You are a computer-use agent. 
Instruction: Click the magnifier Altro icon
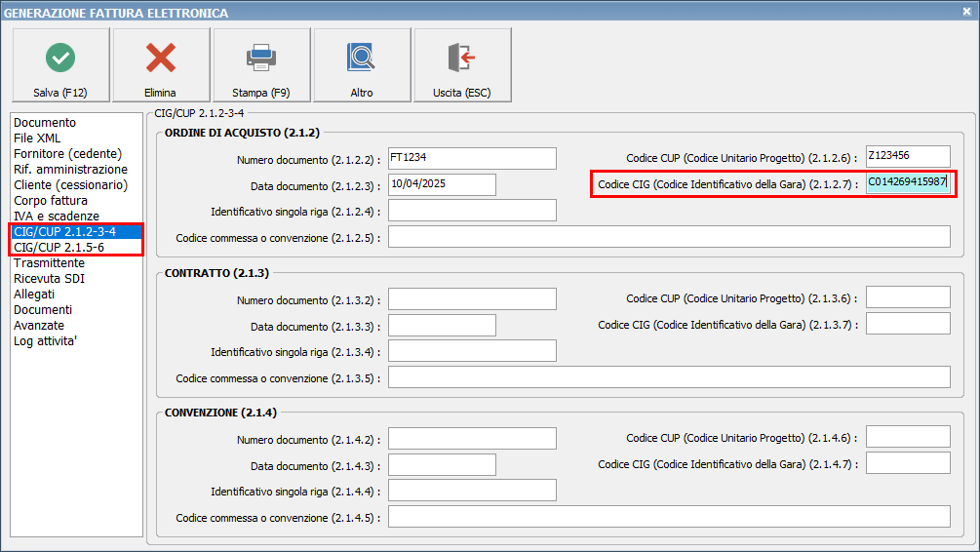tap(361, 58)
